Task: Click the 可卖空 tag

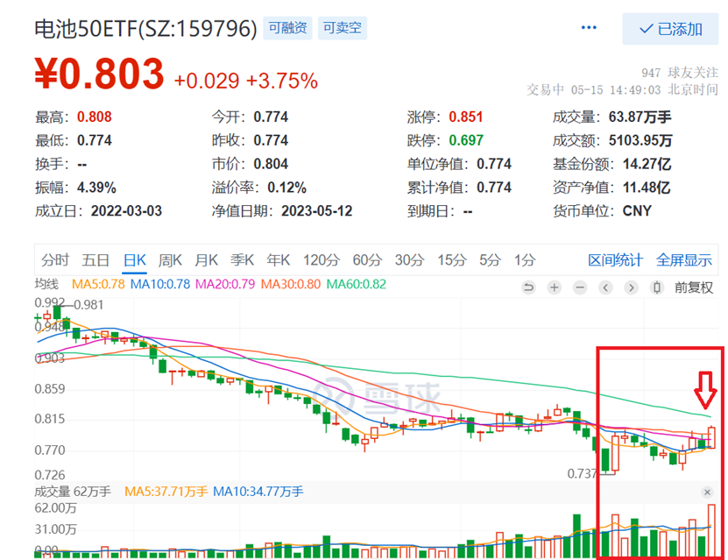Action: click(x=343, y=28)
